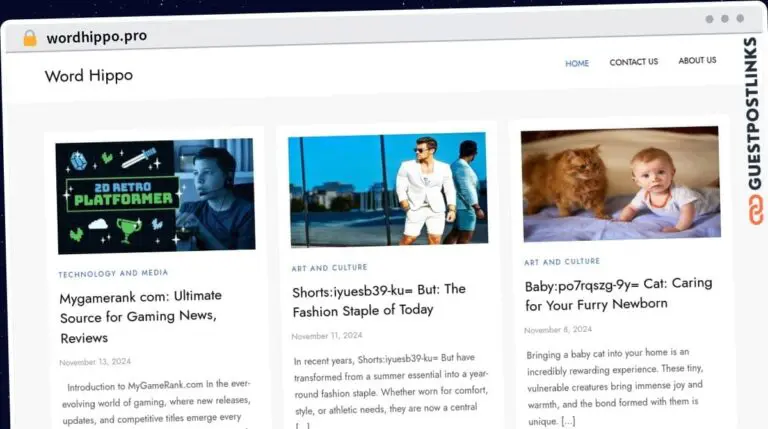Viewport: 768px width, 429px height.
Task: Click the first gray window control dot
Action: tap(709, 19)
